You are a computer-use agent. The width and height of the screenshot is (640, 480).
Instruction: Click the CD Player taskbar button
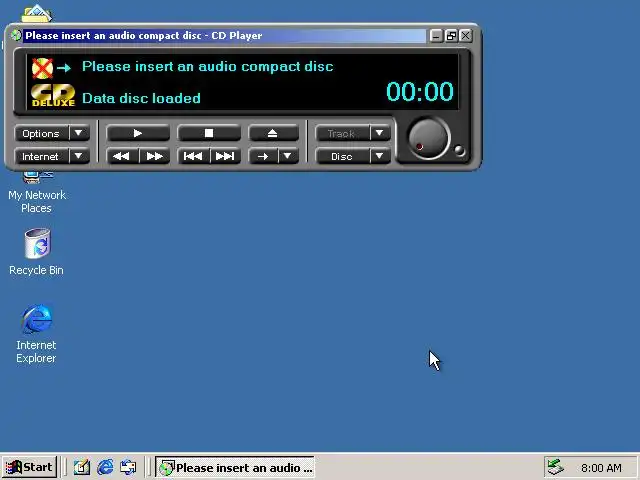(235, 467)
